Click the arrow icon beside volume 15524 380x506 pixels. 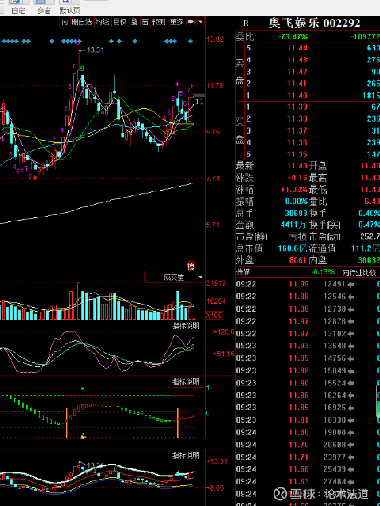point(350,383)
